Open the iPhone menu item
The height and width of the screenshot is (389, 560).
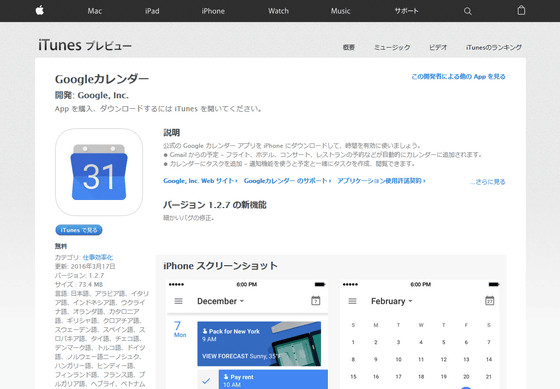pyautogui.click(x=213, y=11)
